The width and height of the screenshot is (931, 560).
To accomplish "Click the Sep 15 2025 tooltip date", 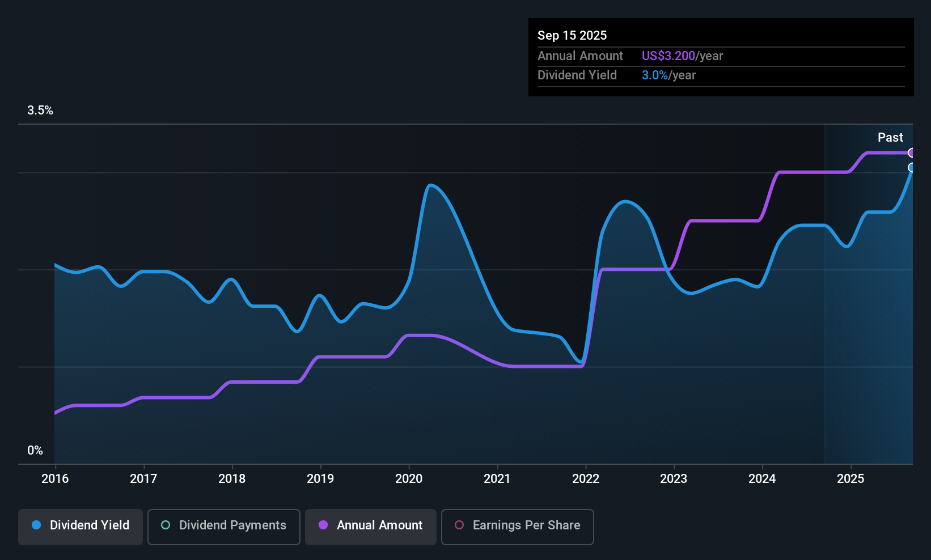I will (572, 36).
